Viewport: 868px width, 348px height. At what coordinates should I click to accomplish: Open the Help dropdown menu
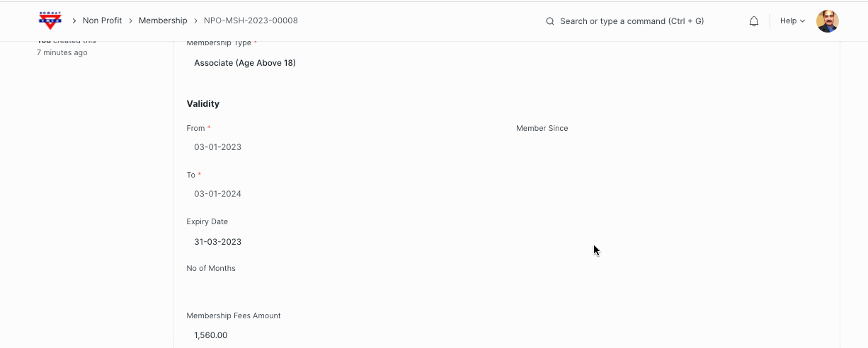point(792,21)
